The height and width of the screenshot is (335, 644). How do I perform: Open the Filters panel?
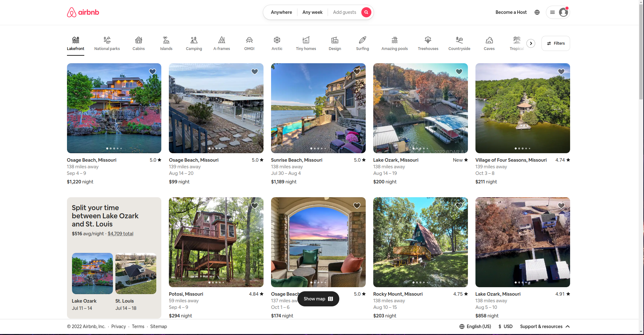coord(555,43)
